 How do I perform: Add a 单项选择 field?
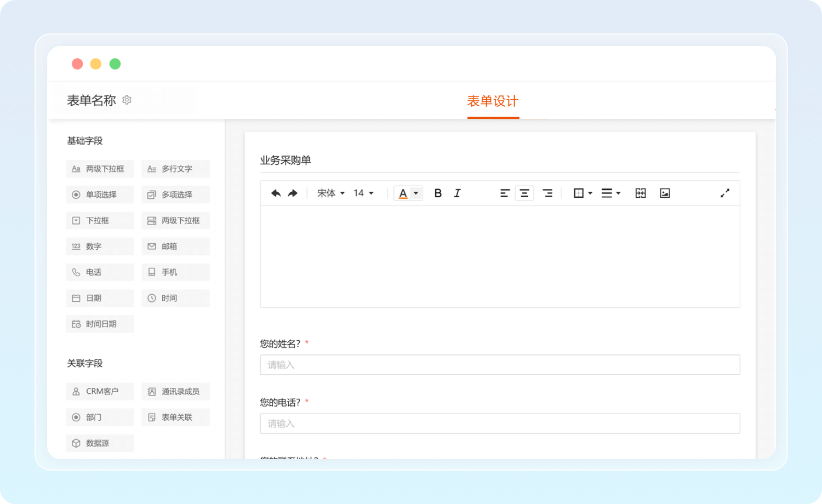point(100,194)
